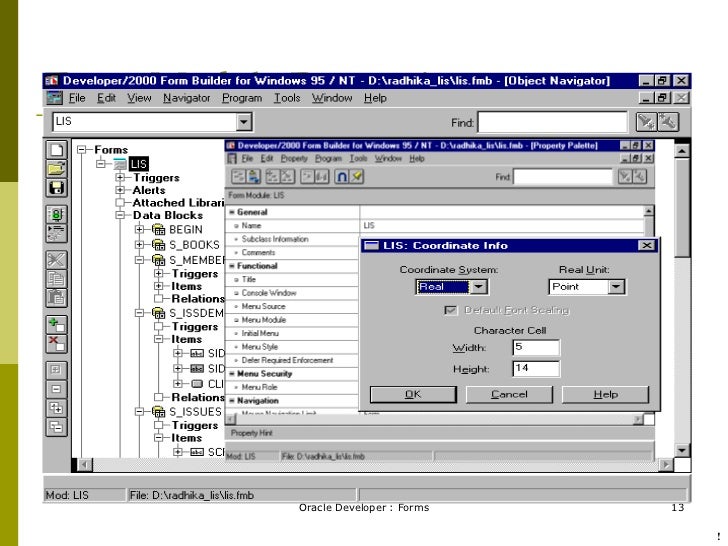Open the Tools menu in main window
728x546 pixels.
(x=287, y=98)
